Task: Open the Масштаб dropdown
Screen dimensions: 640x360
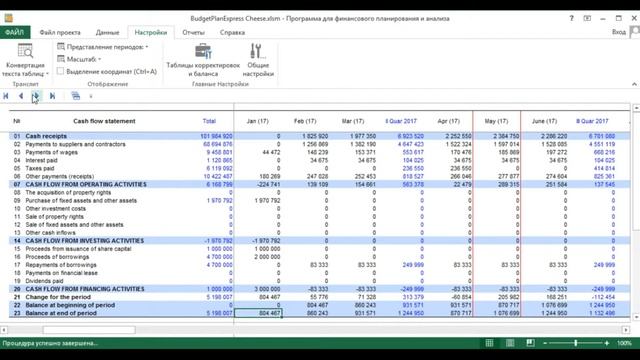Action: 79,59
